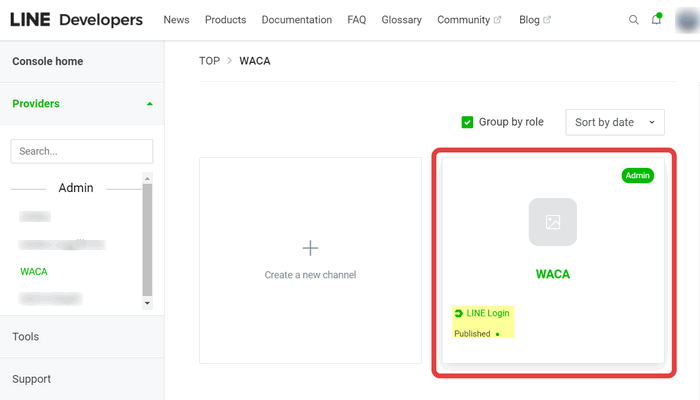Click the provider list scroll down arrow
The height and width of the screenshot is (400, 700).
(x=147, y=303)
